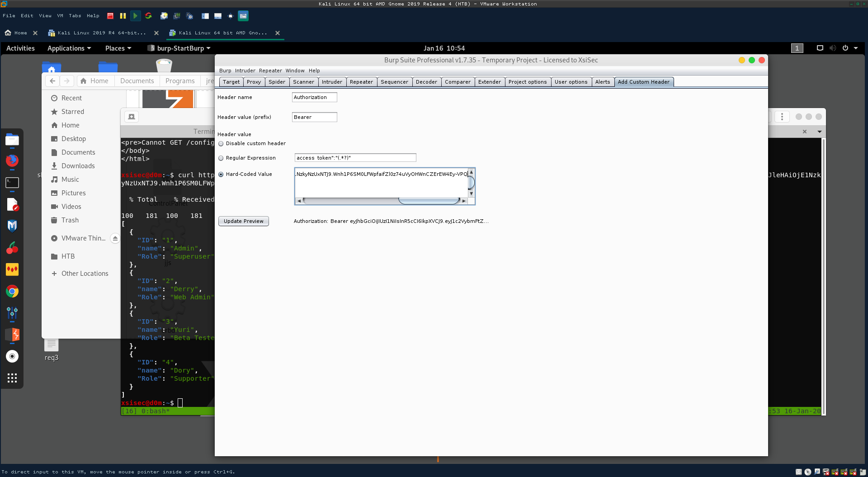Open the Burp menu in Burp Suite
The width and height of the screenshot is (868, 477).
225,71
